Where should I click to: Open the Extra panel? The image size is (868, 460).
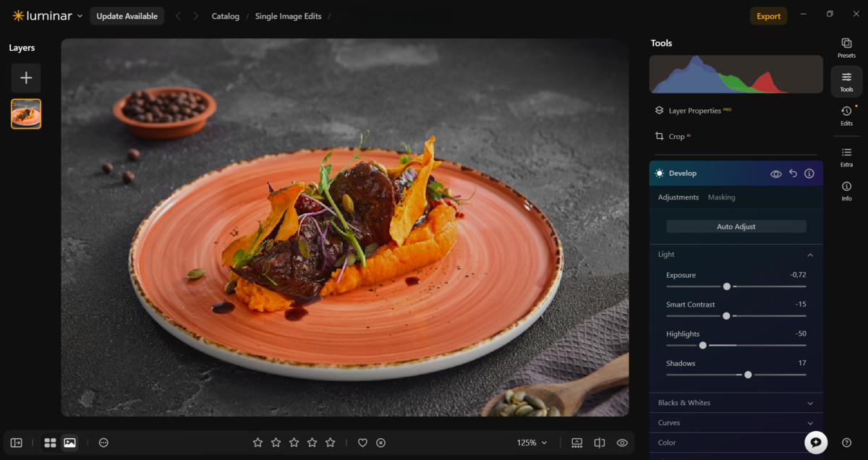click(846, 157)
